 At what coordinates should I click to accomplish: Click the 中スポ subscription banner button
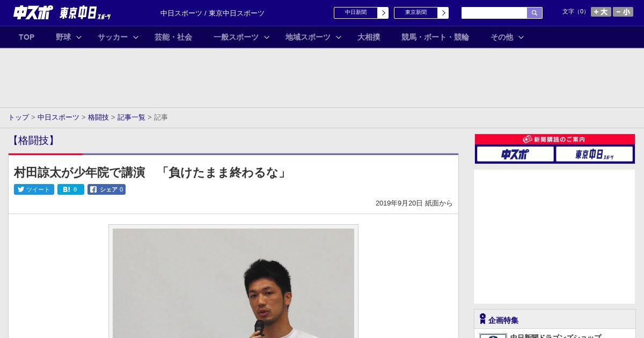pyautogui.click(x=515, y=154)
